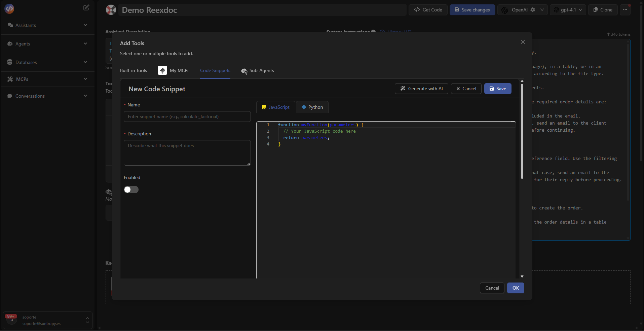
Task: Enable the code snippet with the Enabled toggle
Action: [x=131, y=190]
